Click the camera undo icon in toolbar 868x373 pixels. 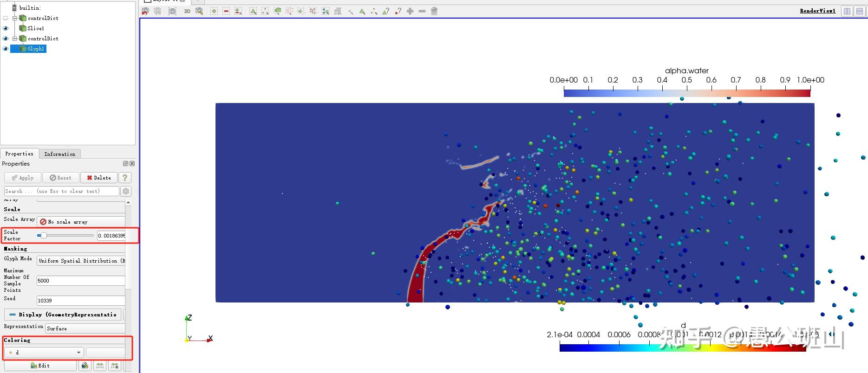click(x=145, y=11)
